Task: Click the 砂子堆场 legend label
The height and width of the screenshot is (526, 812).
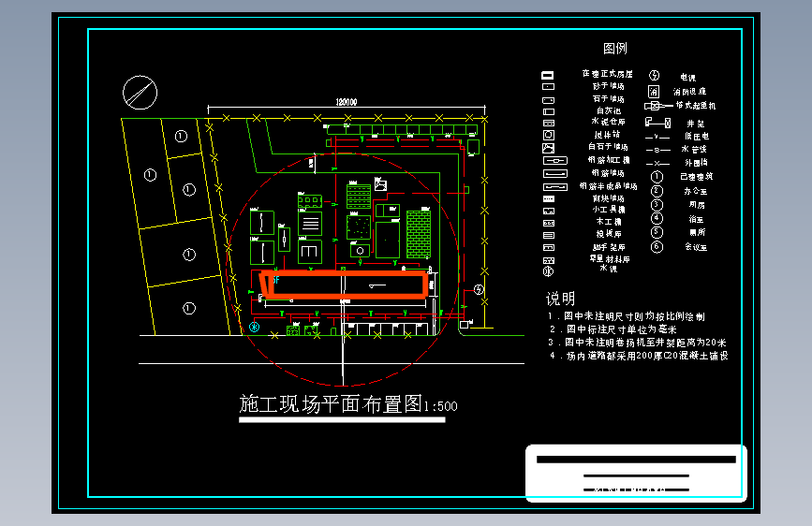Action: click(x=609, y=86)
